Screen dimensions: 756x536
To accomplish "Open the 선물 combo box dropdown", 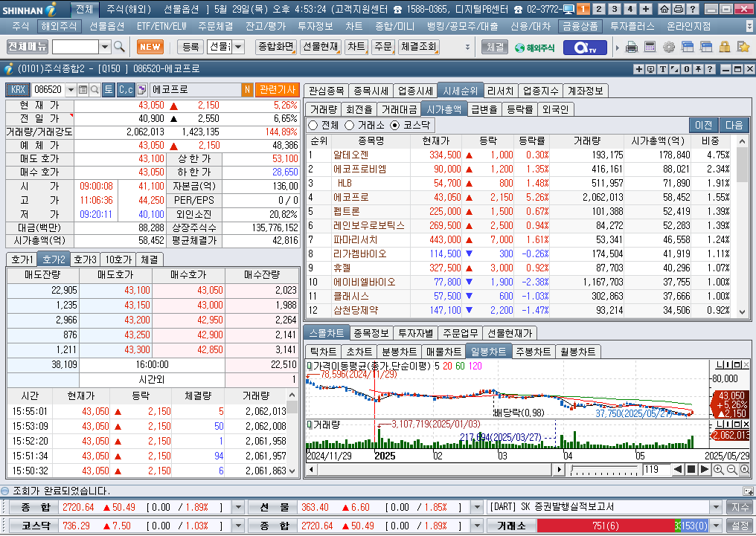I will coord(238,47).
